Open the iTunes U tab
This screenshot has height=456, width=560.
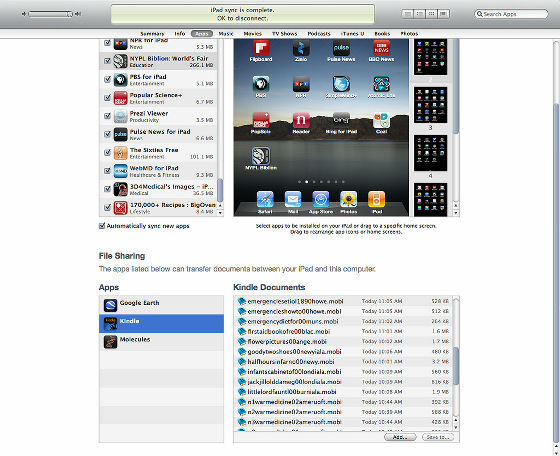[x=352, y=34]
